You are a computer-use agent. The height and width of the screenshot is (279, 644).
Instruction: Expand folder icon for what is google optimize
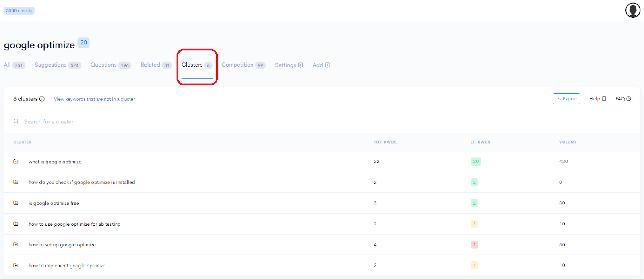(16, 161)
